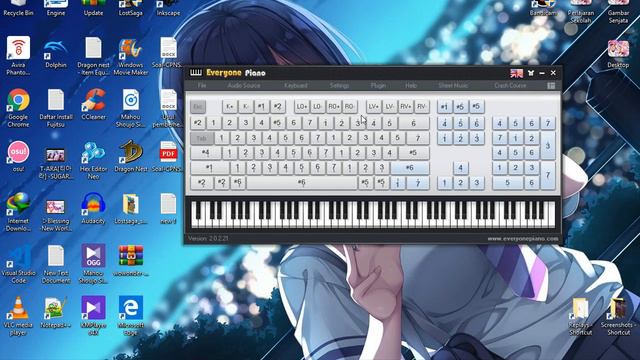Screen dimensions: 640x360
Task: Click the Tab key on virtual keyboard
Action: coord(202,138)
